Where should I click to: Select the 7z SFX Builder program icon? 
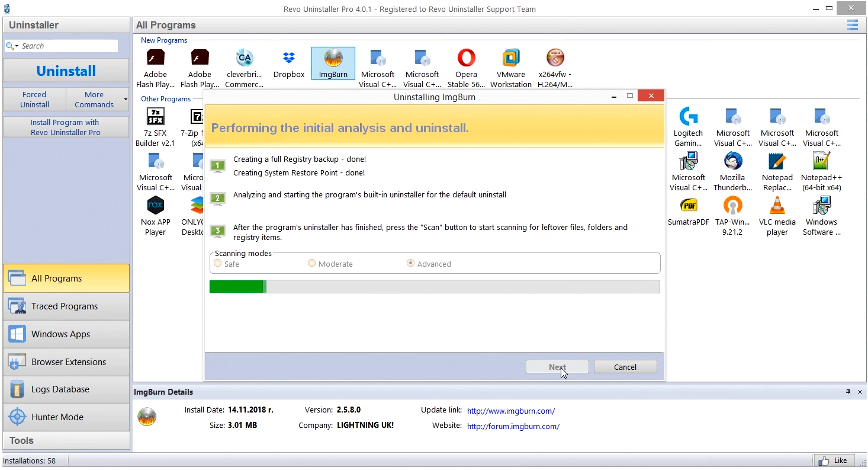(155, 117)
